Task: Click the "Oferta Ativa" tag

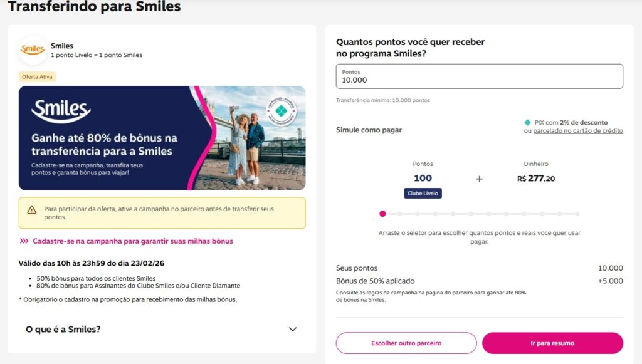Action: (x=38, y=77)
